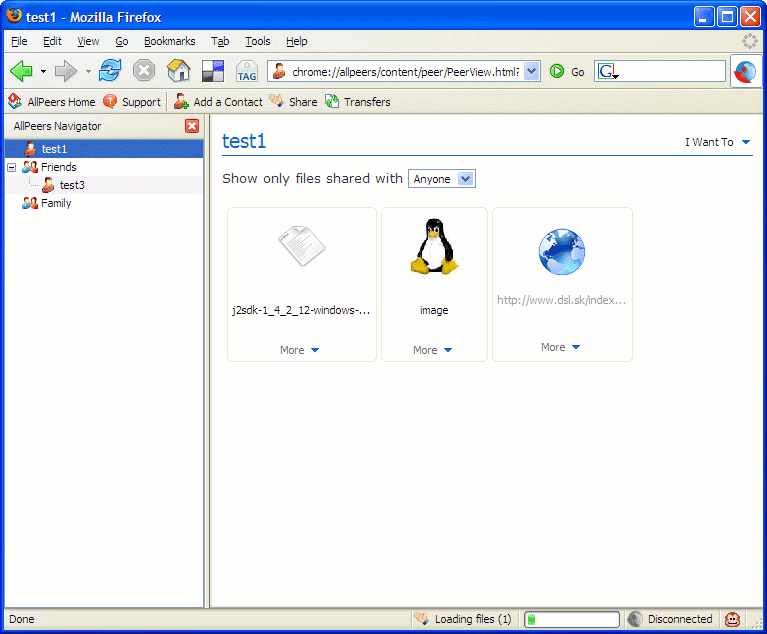This screenshot has width=767, height=634.
Task: Select the Family group row
Action: (x=104, y=203)
